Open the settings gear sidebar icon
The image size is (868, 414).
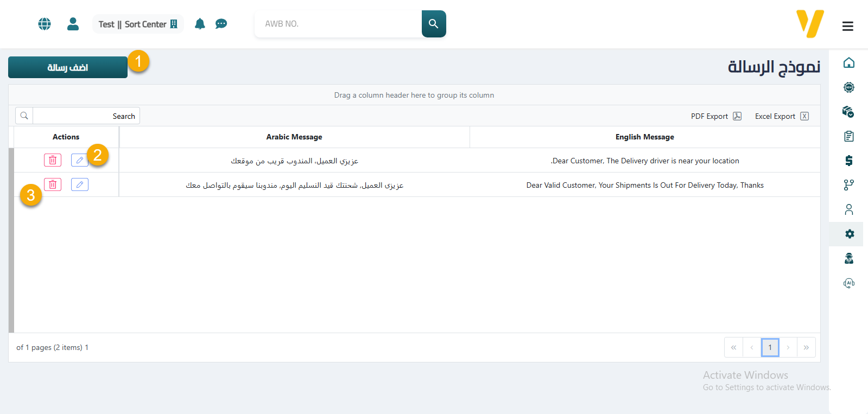tap(850, 234)
